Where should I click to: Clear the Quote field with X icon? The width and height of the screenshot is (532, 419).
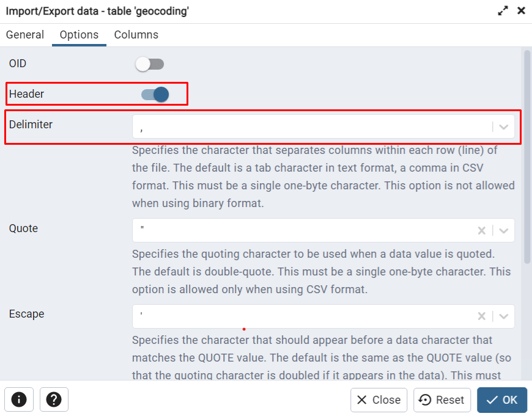pyautogui.click(x=481, y=230)
